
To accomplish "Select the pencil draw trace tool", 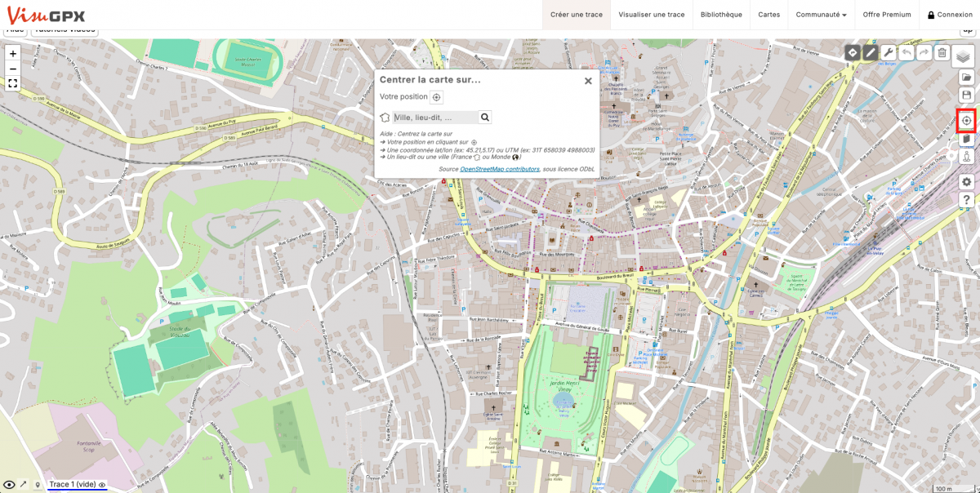I will coord(871,53).
